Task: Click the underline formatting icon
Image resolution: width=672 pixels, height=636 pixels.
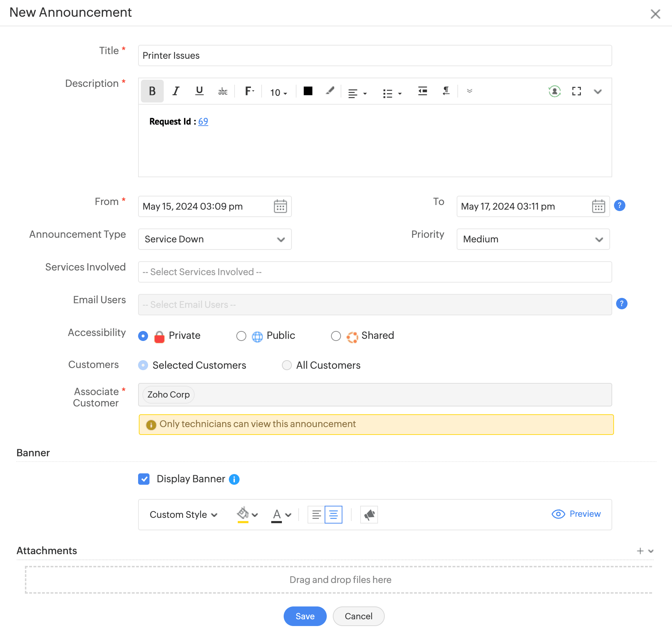Action: click(x=199, y=91)
